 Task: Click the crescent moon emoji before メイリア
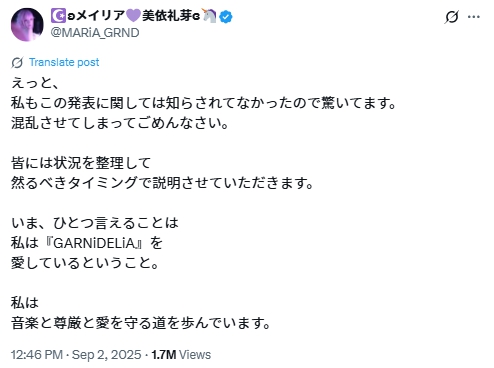click(59, 16)
